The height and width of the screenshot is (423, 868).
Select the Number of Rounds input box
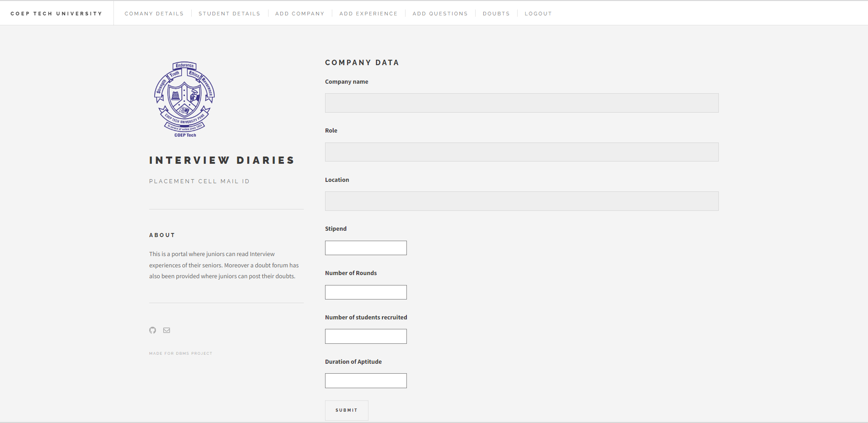pyautogui.click(x=366, y=292)
